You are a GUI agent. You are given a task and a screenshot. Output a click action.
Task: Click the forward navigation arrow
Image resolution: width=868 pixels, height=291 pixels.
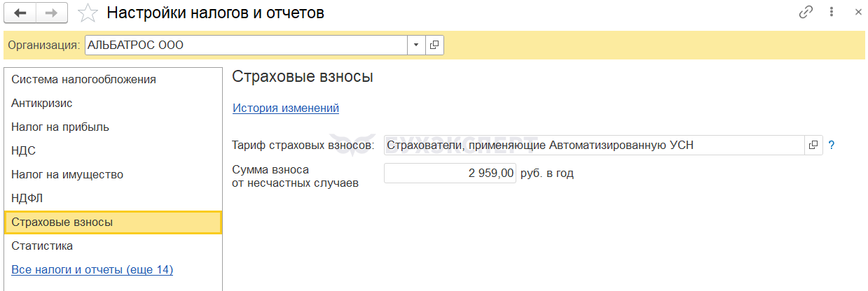click(52, 13)
